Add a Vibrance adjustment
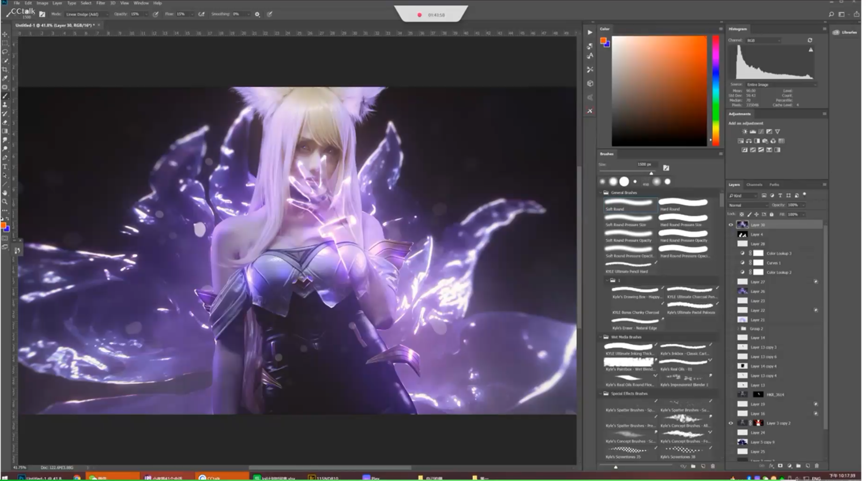The image size is (868, 481). [777, 131]
